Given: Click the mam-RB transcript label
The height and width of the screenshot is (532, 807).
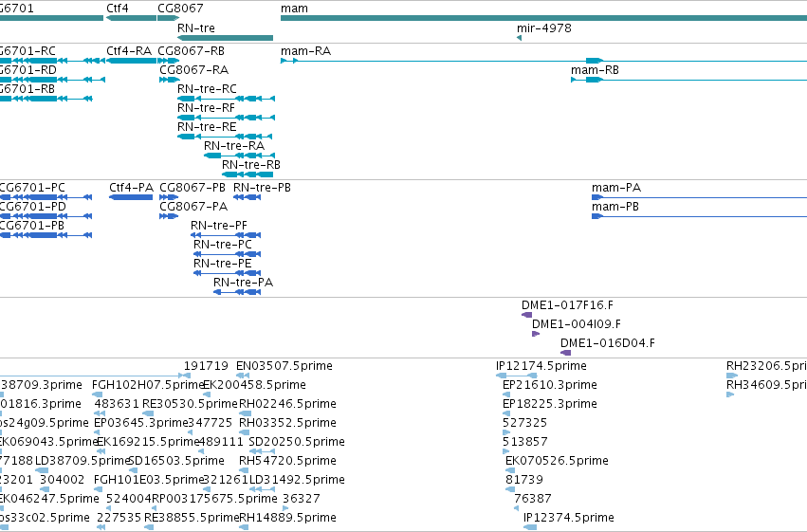Looking at the screenshot, I should [595, 70].
